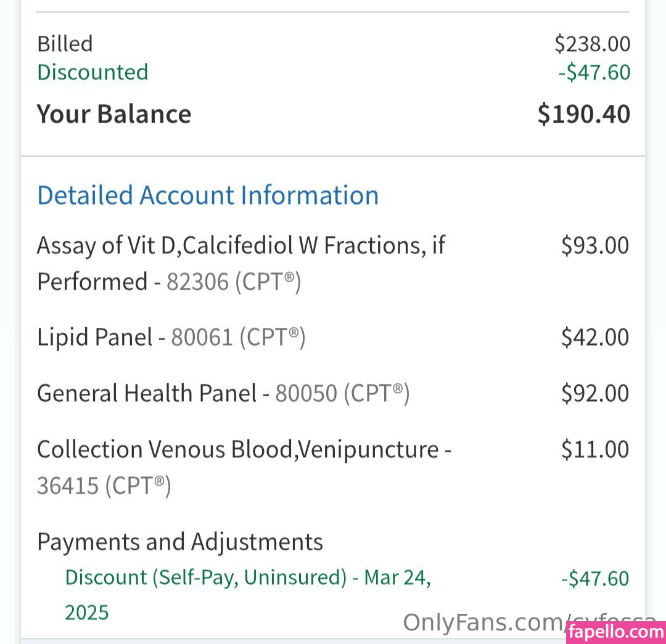Open the General Health Panel line item

[147, 394]
